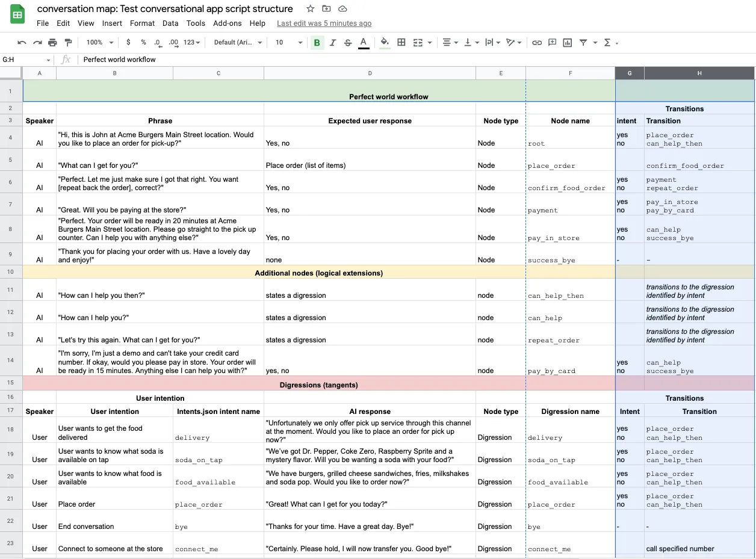Image resolution: width=756 pixels, height=559 pixels.
Task: Insert a link
Action: (x=537, y=43)
